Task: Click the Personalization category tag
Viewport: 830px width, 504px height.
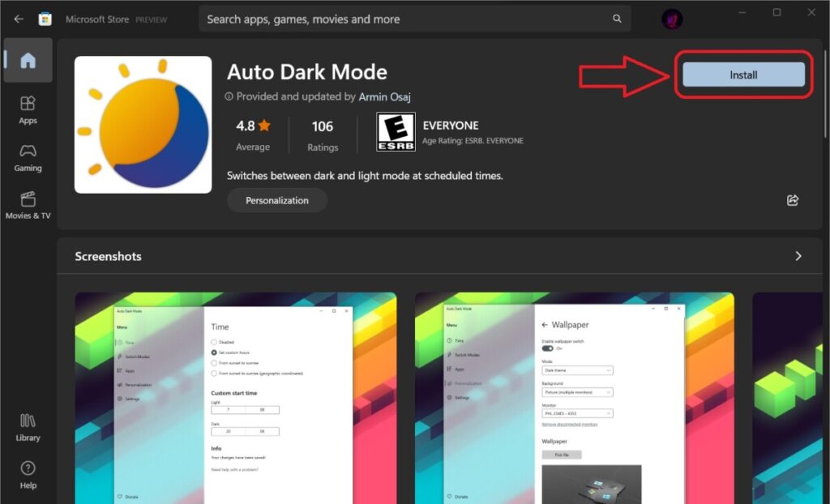Action: pyautogui.click(x=277, y=201)
